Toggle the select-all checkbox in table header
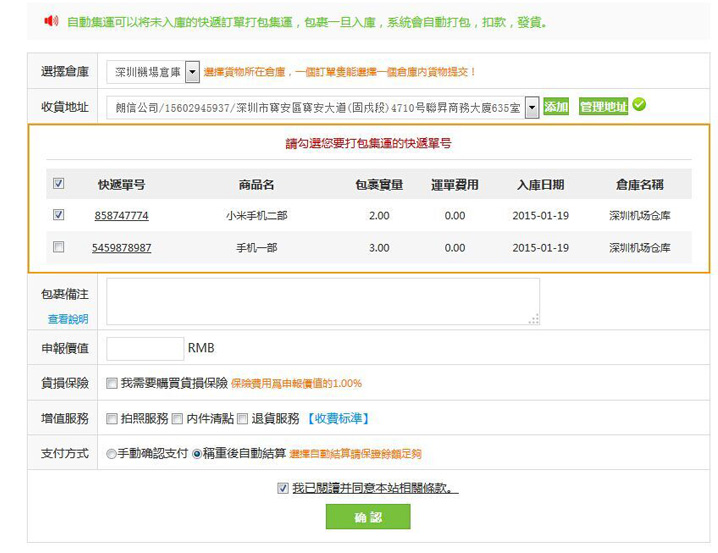The image size is (718, 553). 59,184
